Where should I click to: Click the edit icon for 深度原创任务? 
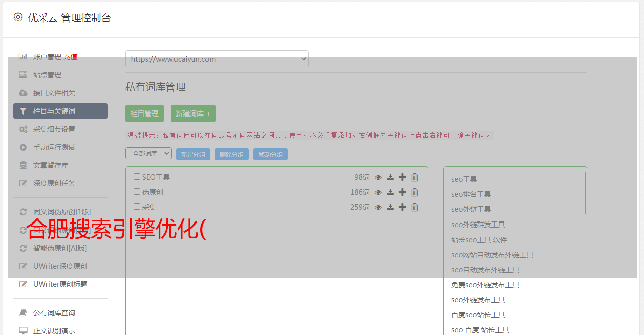[x=23, y=183]
